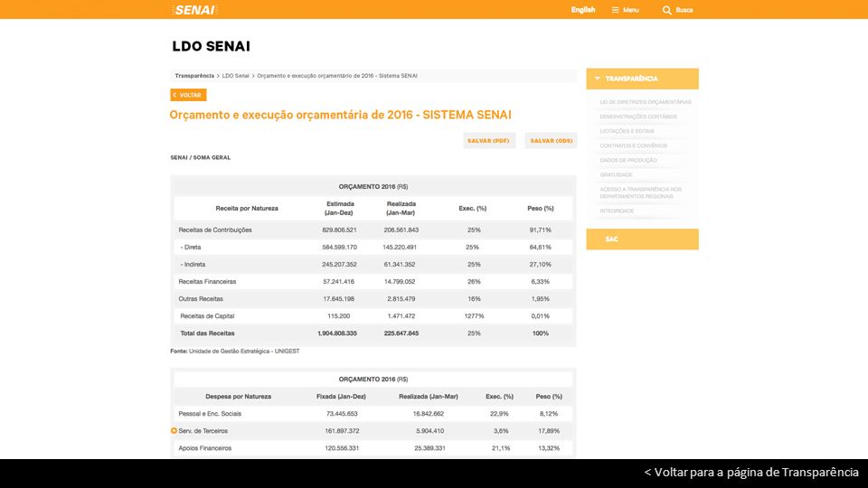
Task: Click the Despesa por Natureza column header
Action: pos(238,397)
